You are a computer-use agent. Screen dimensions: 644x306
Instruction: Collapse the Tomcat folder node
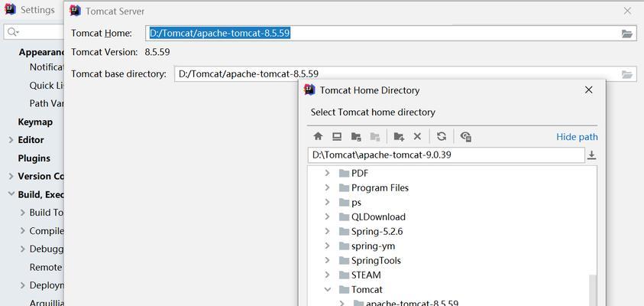tap(327, 289)
